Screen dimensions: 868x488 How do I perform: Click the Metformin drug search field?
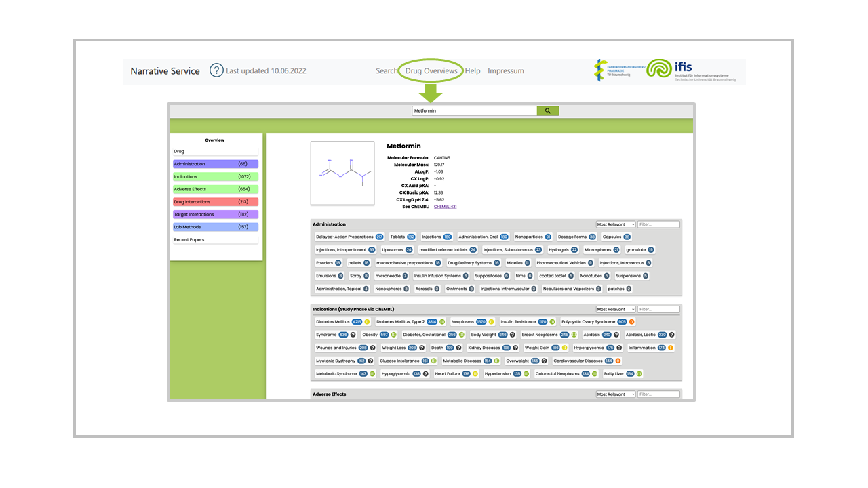474,111
